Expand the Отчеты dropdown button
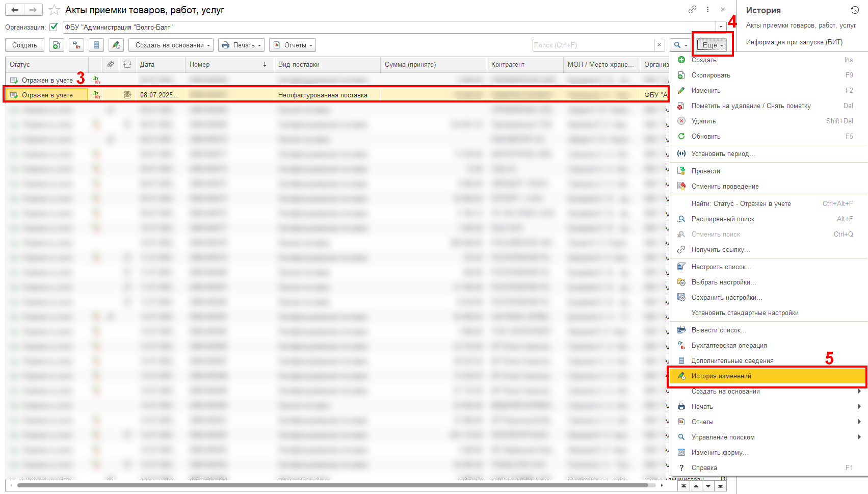This screenshot has width=868, height=494. (293, 45)
